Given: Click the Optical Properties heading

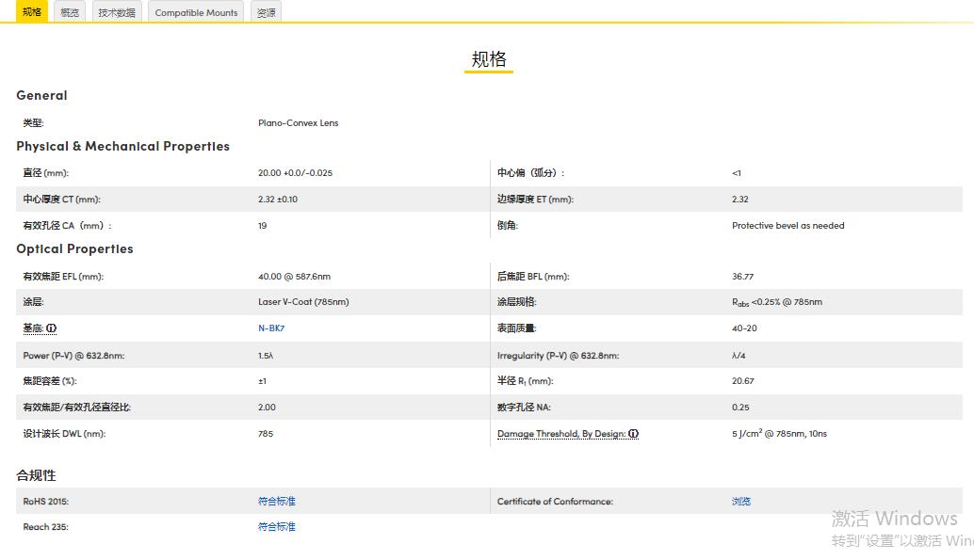Looking at the screenshot, I should click(x=74, y=248).
